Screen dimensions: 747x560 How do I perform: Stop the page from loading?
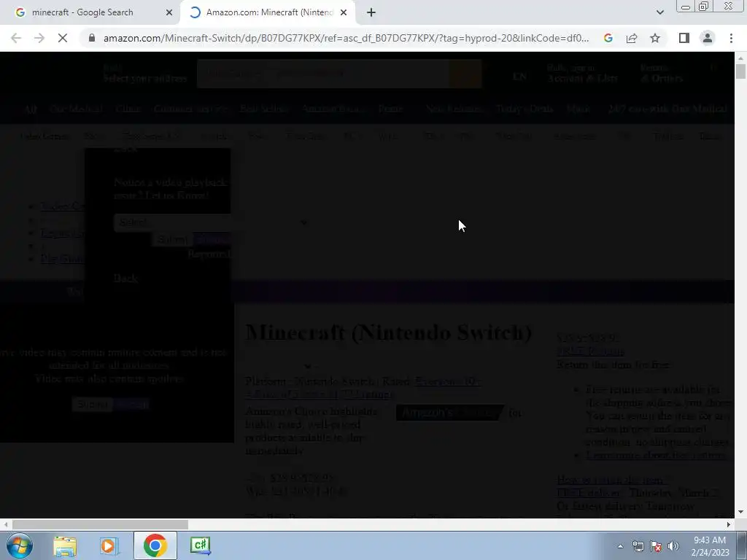(x=63, y=38)
